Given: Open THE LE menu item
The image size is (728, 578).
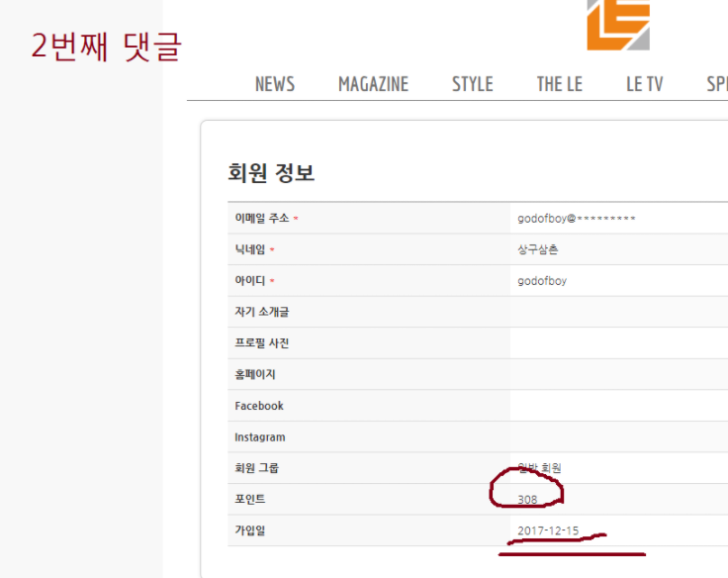Looking at the screenshot, I should pyautogui.click(x=559, y=84).
